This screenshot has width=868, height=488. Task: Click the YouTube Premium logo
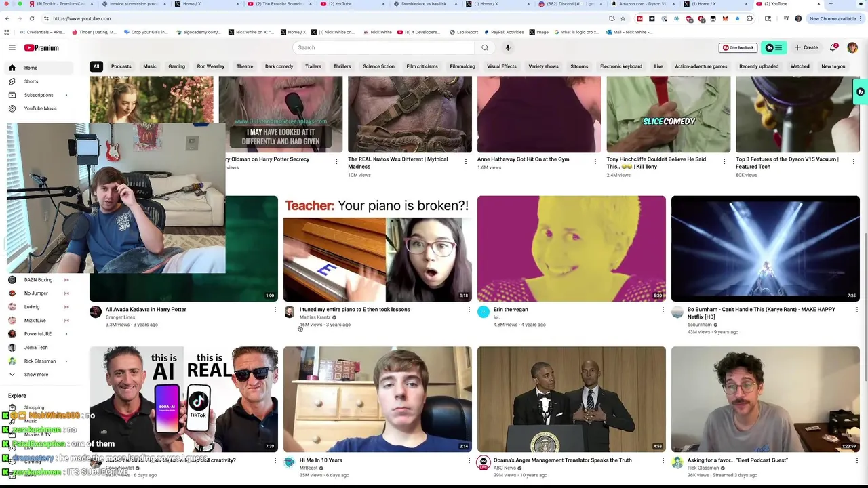point(41,47)
